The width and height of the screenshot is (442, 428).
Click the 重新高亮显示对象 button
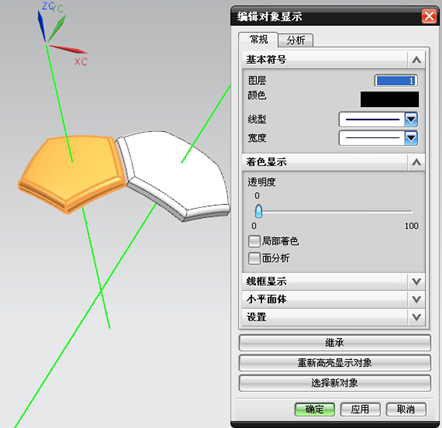coord(335,363)
